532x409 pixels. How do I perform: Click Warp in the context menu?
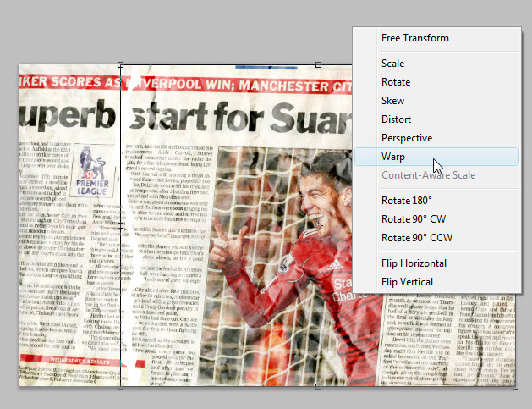[436, 157]
